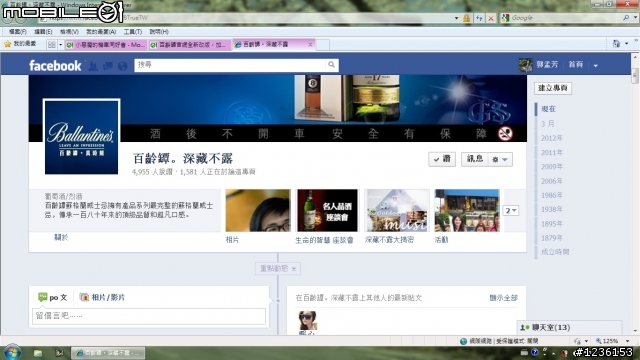Click the no-drinking-and-driving warning icon on cover

point(505,133)
